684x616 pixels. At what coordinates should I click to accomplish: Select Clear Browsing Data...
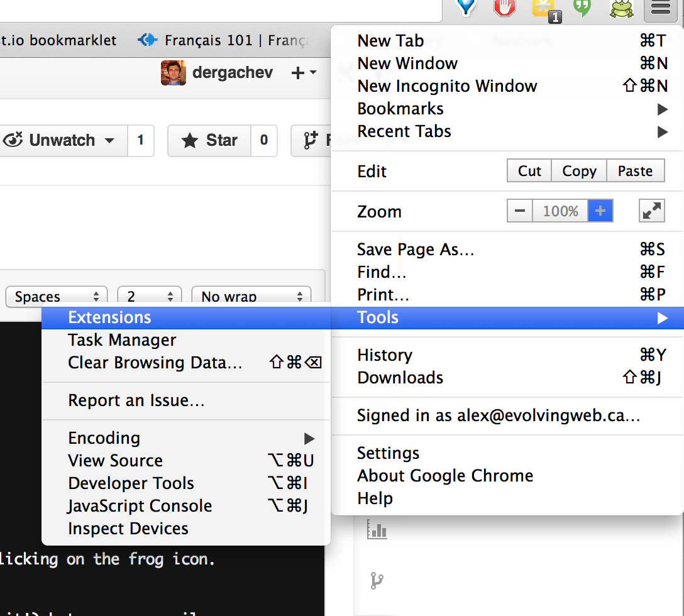(x=186, y=363)
